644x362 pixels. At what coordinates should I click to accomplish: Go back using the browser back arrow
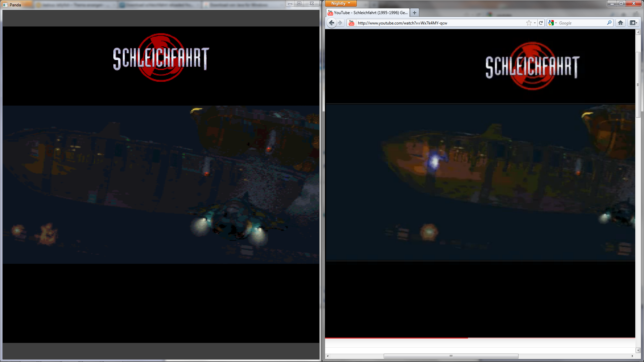[331, 23]
